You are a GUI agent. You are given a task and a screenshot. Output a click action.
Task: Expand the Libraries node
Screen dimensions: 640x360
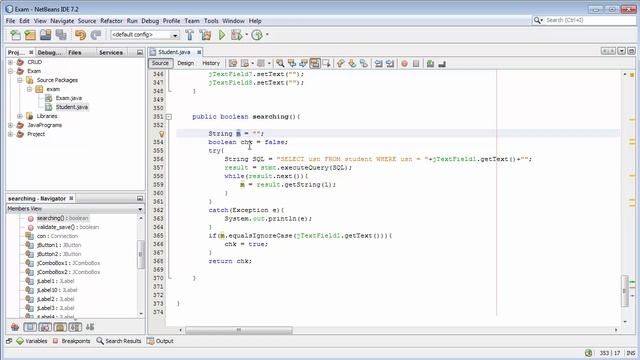tap(20, 116)
